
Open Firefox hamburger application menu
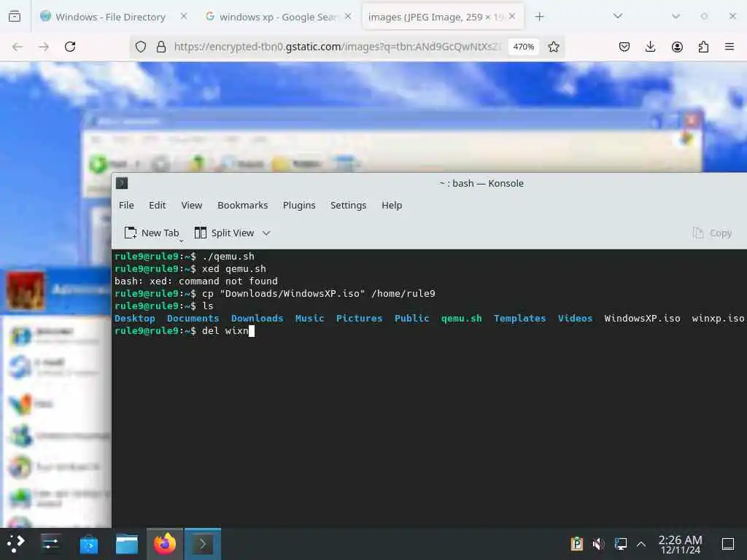(729, 47)
